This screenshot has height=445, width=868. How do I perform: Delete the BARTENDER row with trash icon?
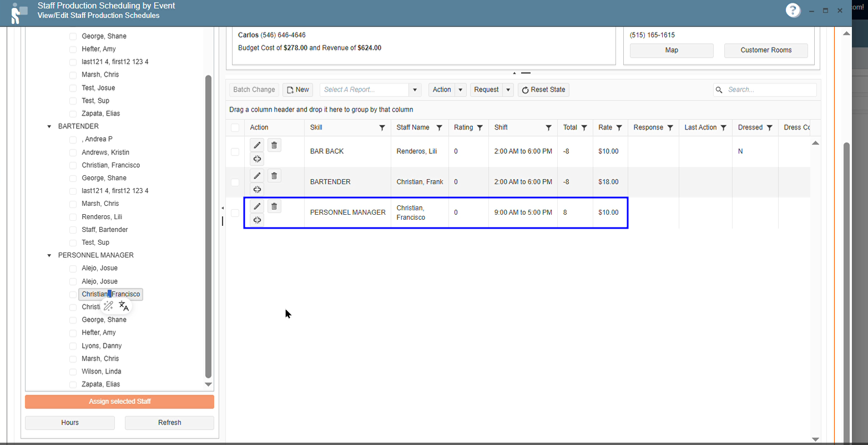click(274, 176)
